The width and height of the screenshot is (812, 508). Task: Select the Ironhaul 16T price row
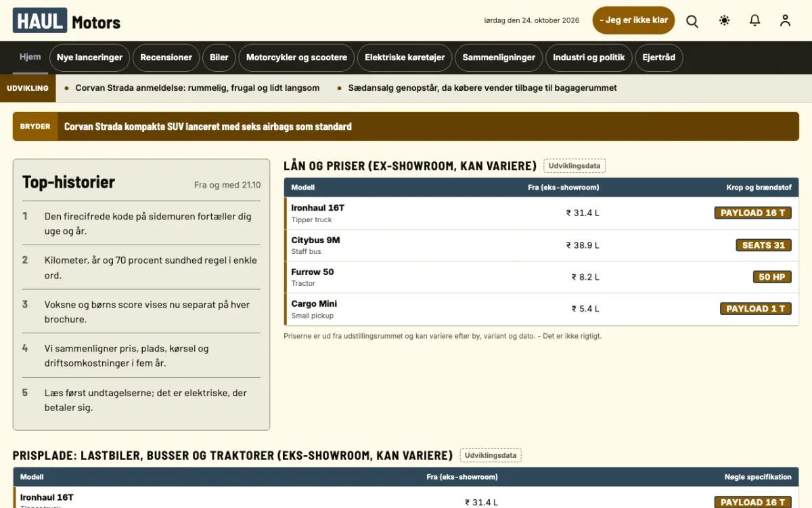pos(541,213)
